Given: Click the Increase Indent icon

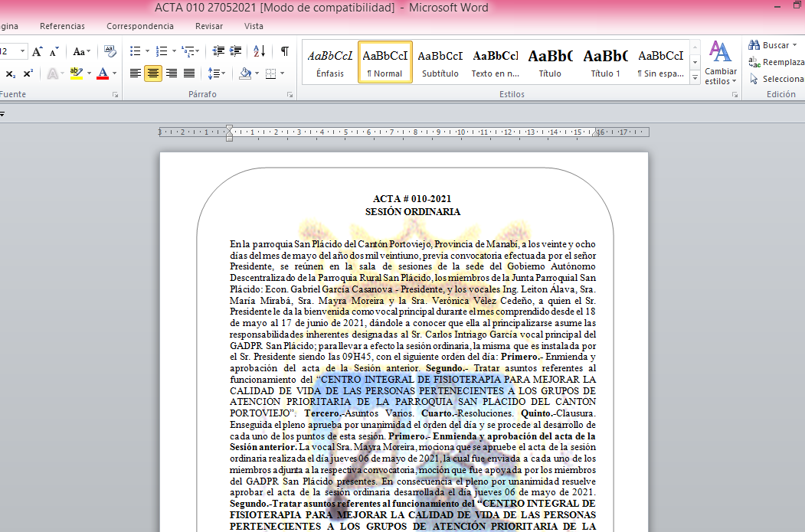Looking at the screenshot, I should click(237, 52).
